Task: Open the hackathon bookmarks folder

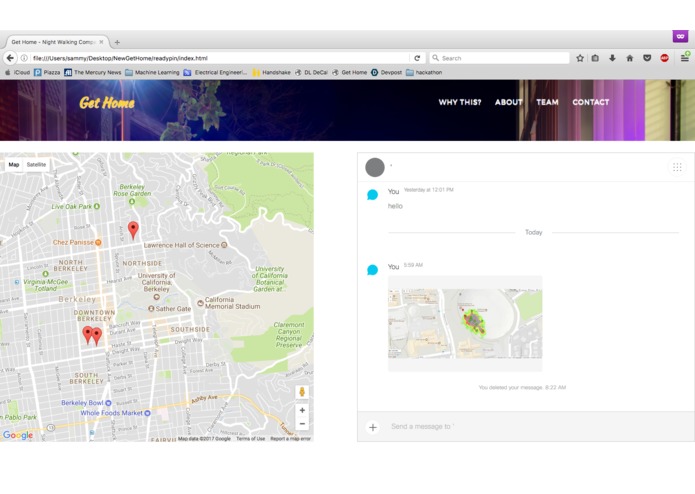Action: pos(424,72)
